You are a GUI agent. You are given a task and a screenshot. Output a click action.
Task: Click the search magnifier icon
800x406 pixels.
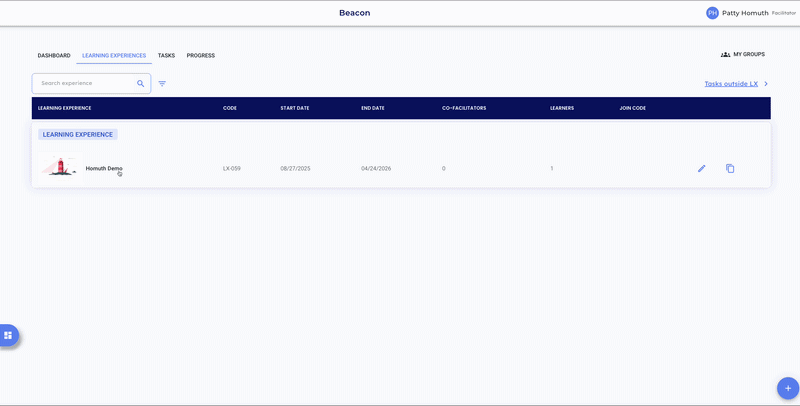[x=141, y=84]
